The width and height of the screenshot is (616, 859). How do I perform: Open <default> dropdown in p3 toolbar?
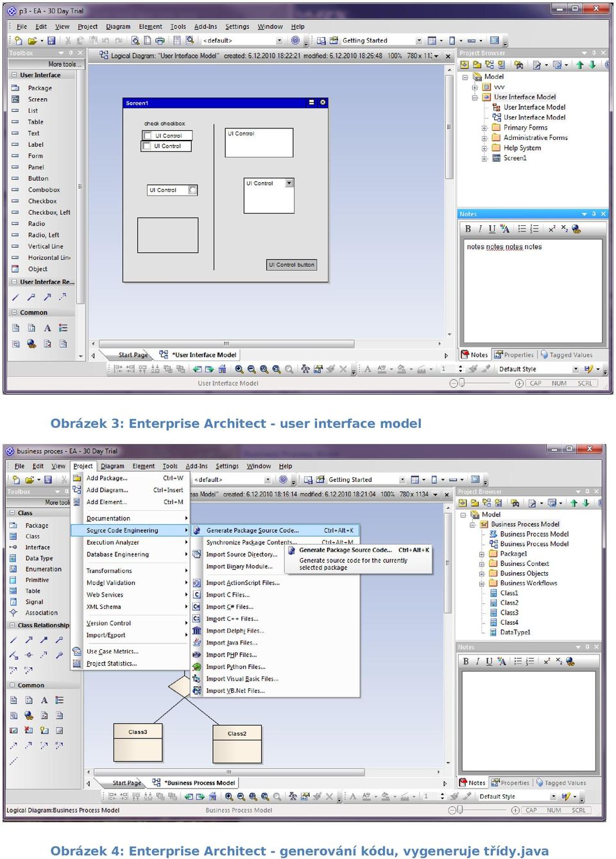(279, 40)
